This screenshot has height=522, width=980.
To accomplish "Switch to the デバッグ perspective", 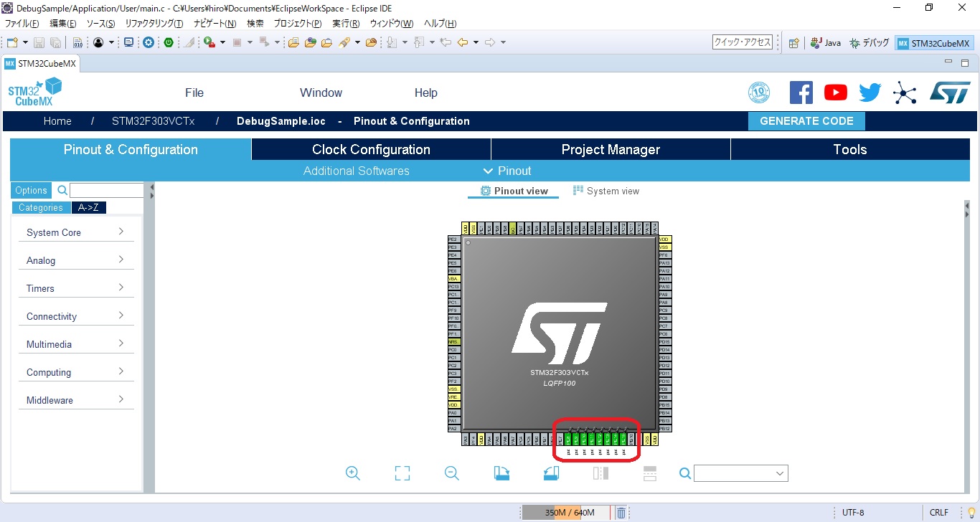I will (870, 43).
